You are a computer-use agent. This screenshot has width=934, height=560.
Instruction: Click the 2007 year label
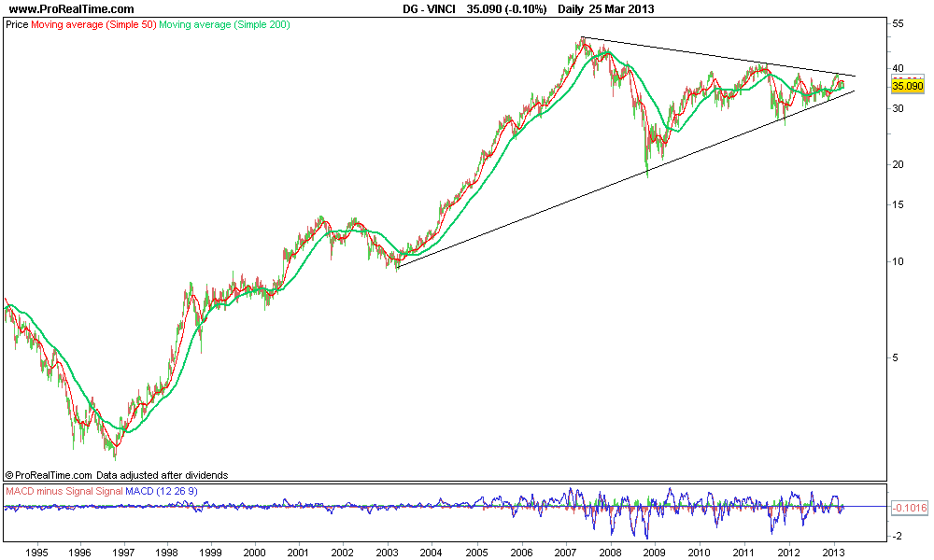point(565,552)
